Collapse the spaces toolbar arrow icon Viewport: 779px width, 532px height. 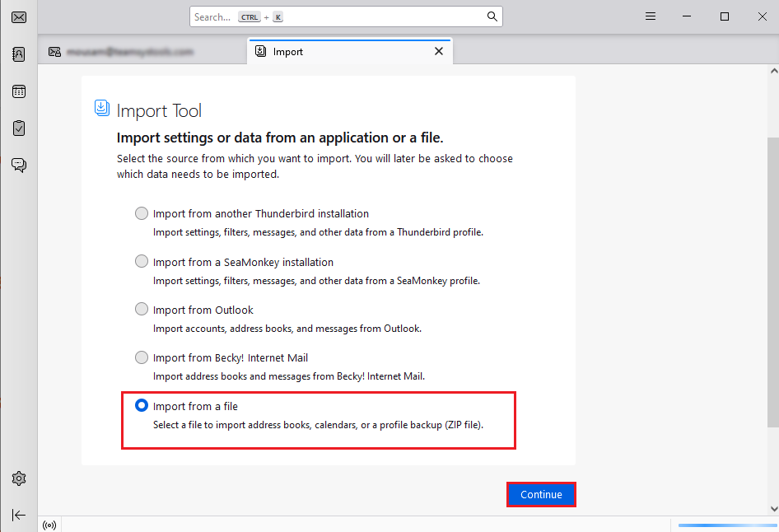point(19,515)
